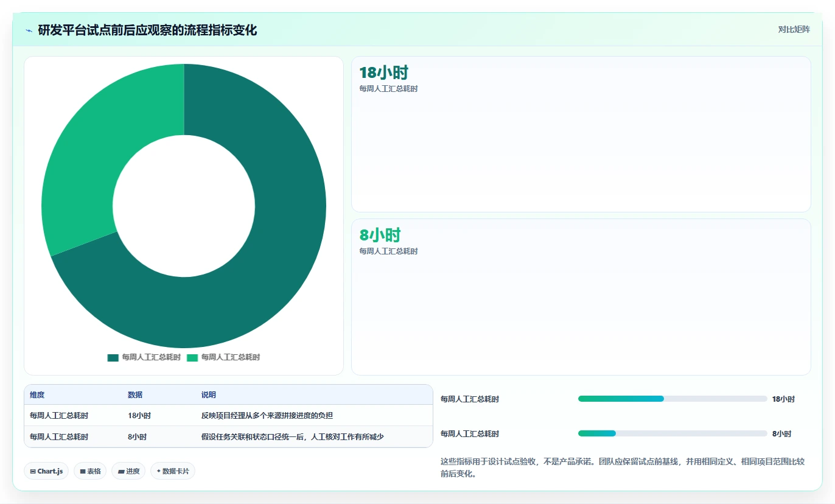Click the 数据卡片 chip

173,471
